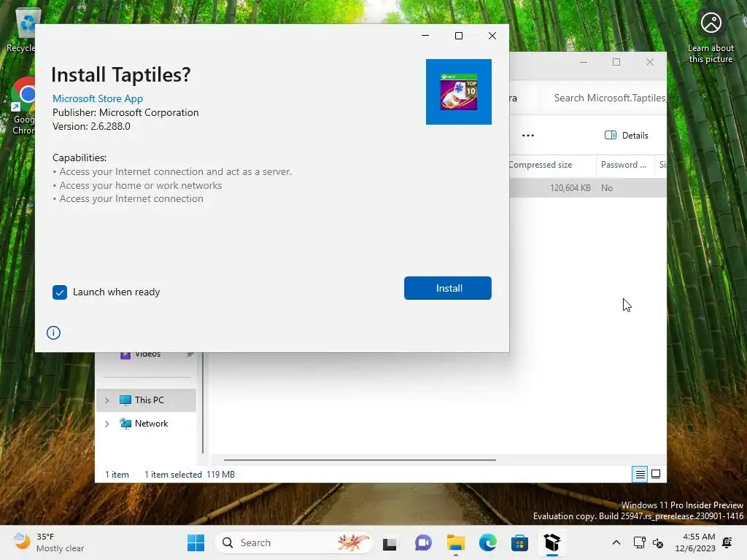This screenshot has height=560, width=747.
Task: Launch Microsoft Edge from taskbar
Action: (488, 542)
